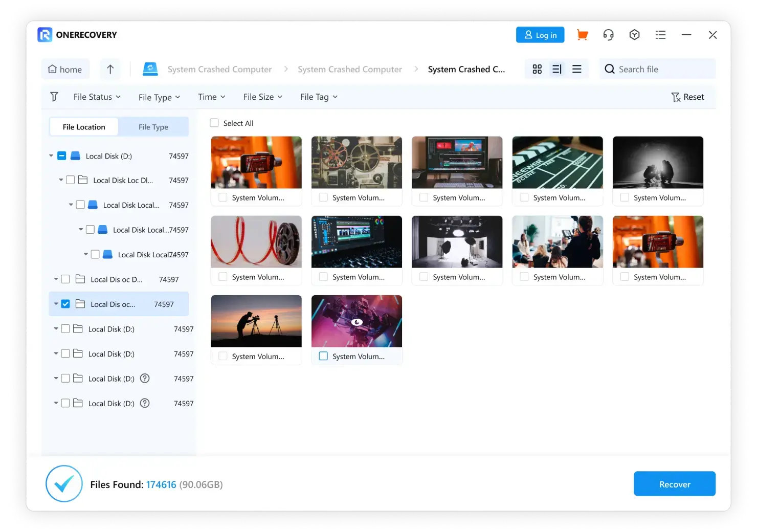Open the hamburger list menu icon
The width and height of the screenshot is (757, 532).
click(660, 35)
